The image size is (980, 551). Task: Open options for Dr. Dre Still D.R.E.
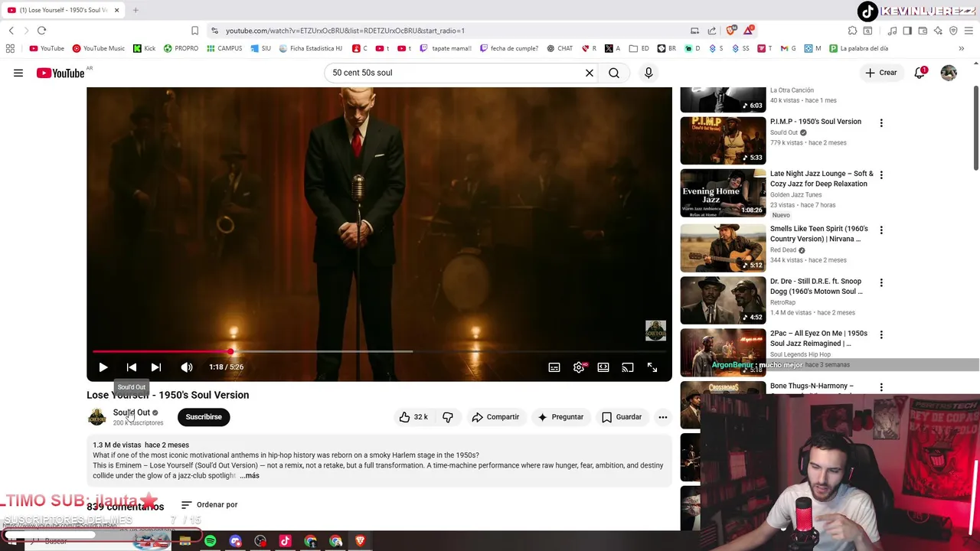pos(881,282)
